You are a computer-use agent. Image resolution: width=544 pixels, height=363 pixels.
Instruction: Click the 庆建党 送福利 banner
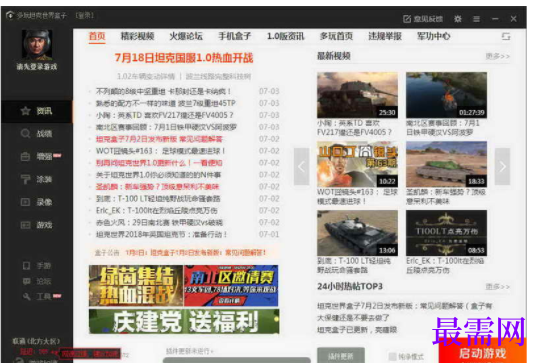coord(184,321)
